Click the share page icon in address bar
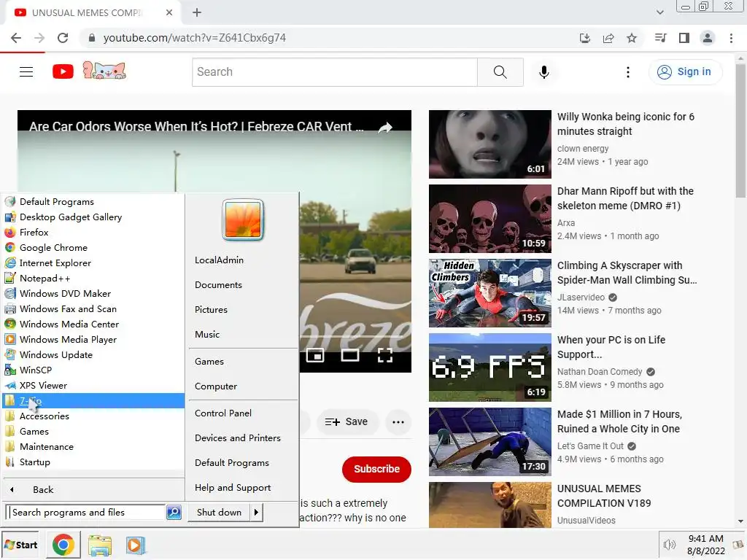Image resolution: width=747 pixels, height=560 pixels. [x=608, y=38]
